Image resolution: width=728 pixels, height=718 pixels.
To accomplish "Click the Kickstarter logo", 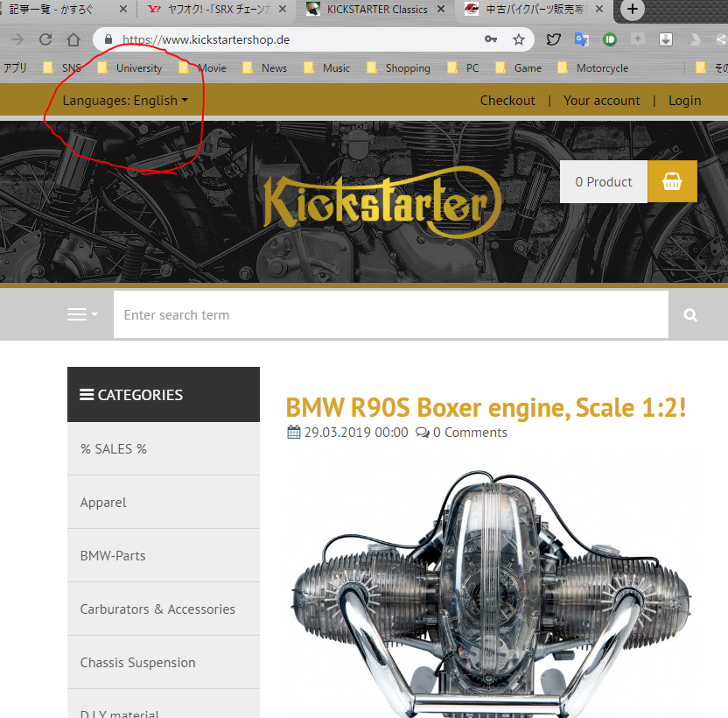I will (x=382, y=203).
